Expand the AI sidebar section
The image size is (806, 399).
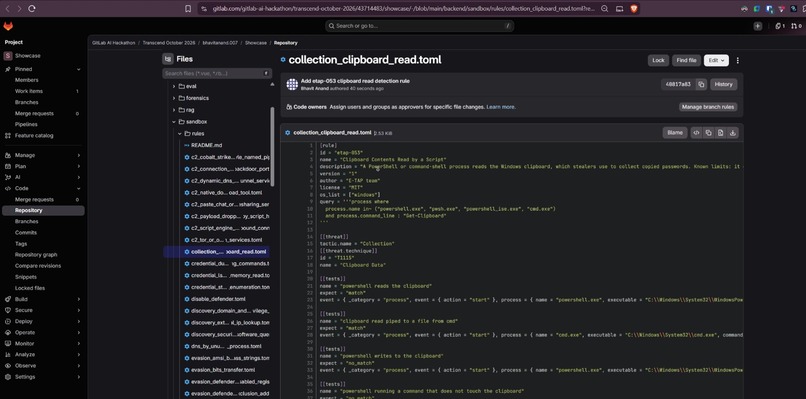79,177
